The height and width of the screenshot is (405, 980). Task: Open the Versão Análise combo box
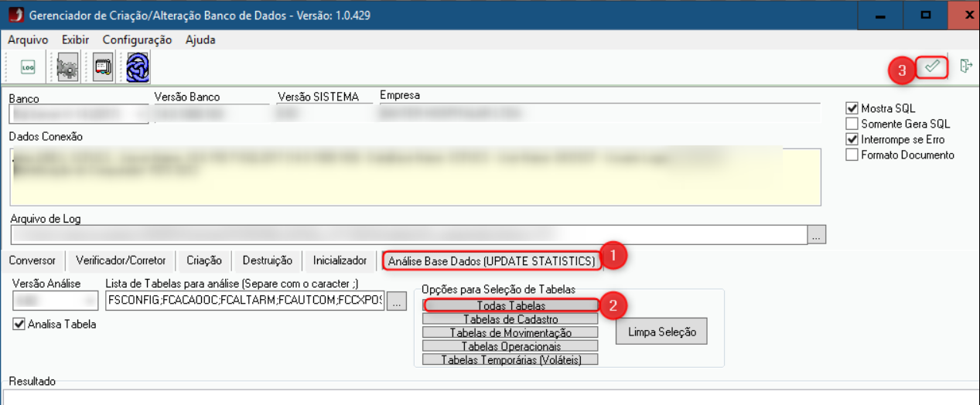pos(54,301)
